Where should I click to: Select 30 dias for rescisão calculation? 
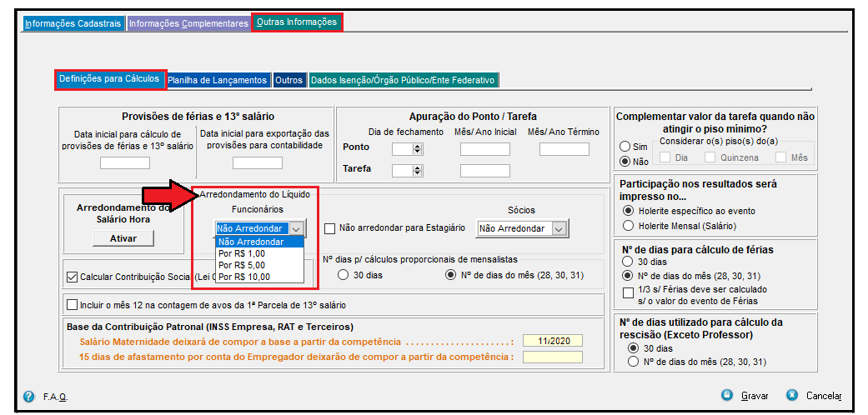tap(634, 348)
